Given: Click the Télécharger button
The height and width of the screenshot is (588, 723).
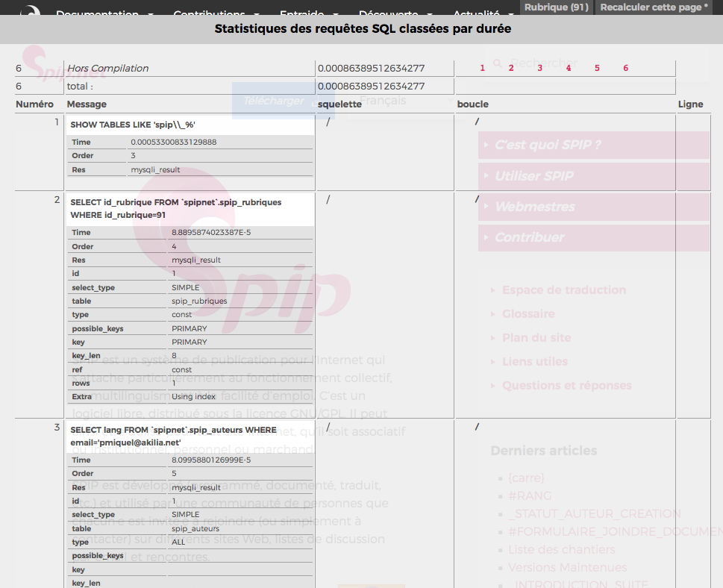Looking at the screenshot, I should [274, 101].
